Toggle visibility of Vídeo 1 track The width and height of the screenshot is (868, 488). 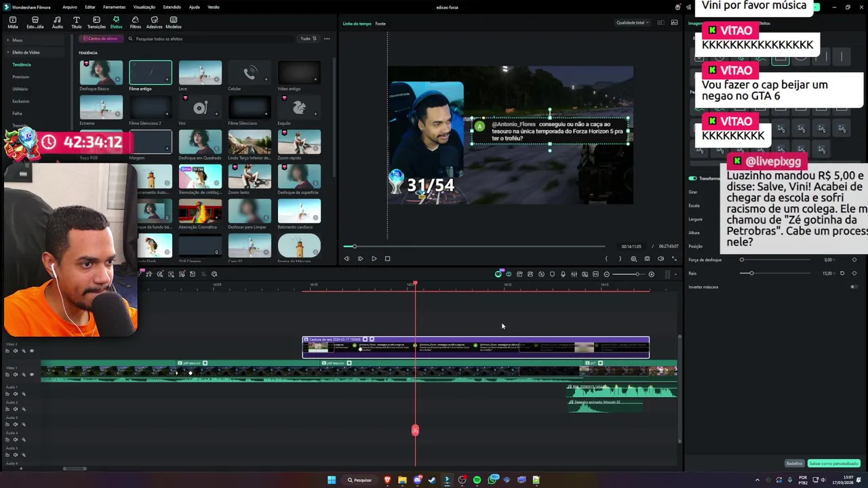click(x=31, y=374)
